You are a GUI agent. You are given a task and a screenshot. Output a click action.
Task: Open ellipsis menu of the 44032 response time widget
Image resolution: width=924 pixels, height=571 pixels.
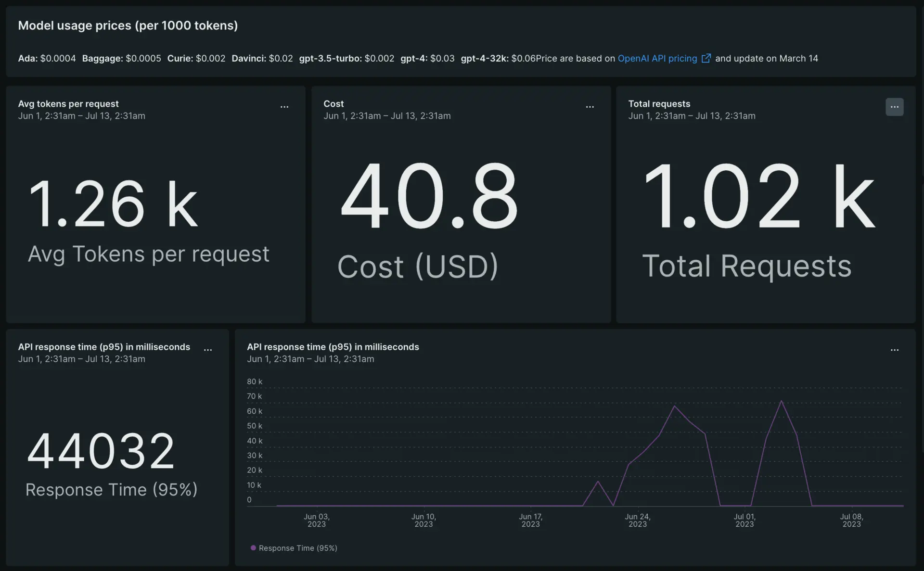click(x=208, y=350)
